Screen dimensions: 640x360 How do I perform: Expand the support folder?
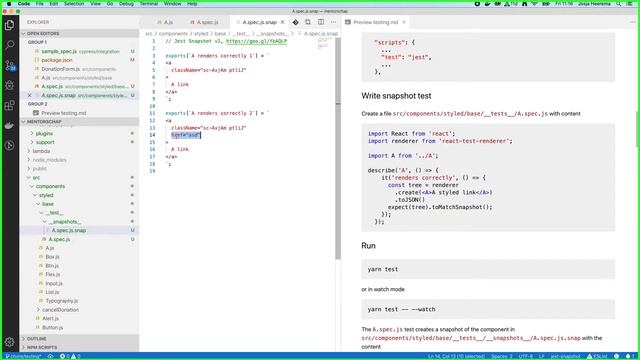45,142
